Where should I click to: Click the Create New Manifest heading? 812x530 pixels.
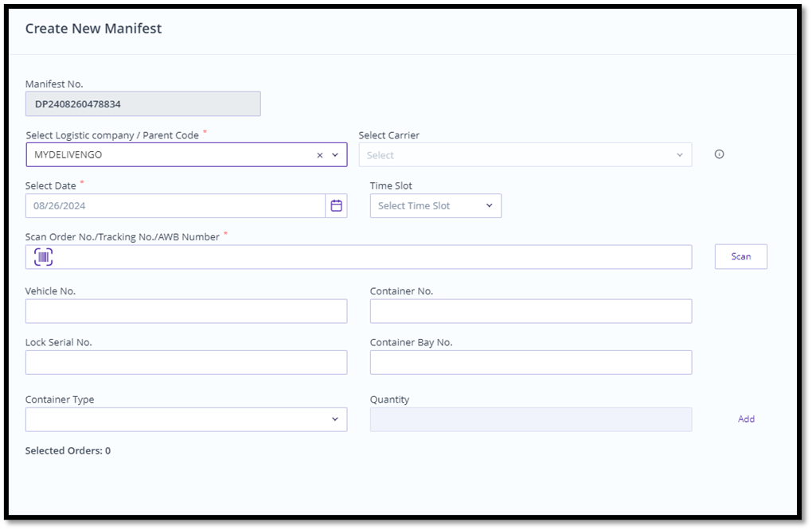point(93,29)
